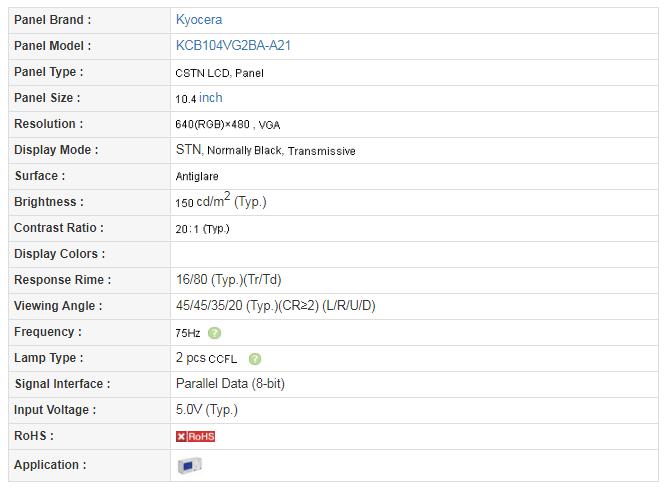Click the blue inch unit link

211,98
